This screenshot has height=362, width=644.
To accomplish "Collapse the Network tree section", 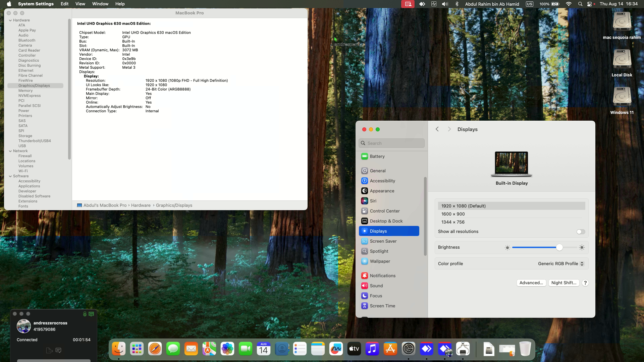I will tap(10, 151).
